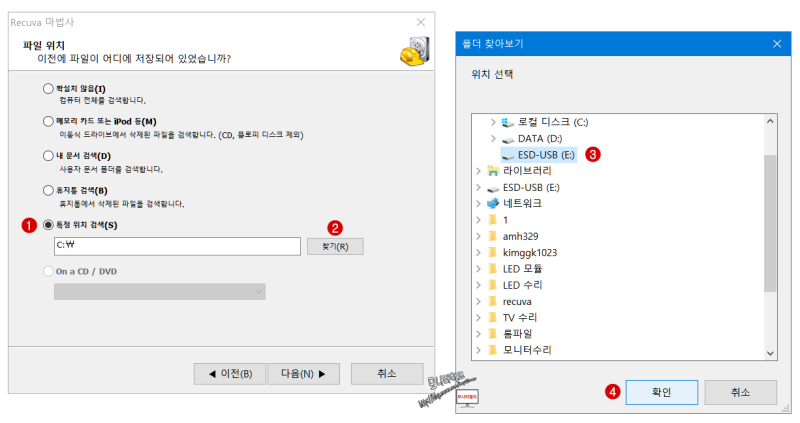This screenshot has width=800, height=423.
Task: Click the folder tree vertical scrollbar thumb
Action: coord(770,223)
